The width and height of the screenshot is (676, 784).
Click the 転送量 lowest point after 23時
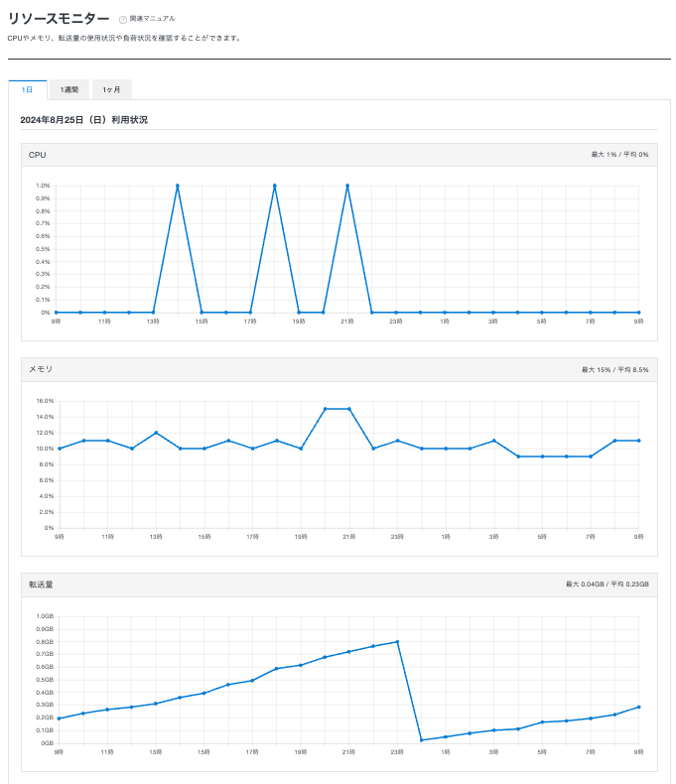pyautogui.click(x=422, y=739)
